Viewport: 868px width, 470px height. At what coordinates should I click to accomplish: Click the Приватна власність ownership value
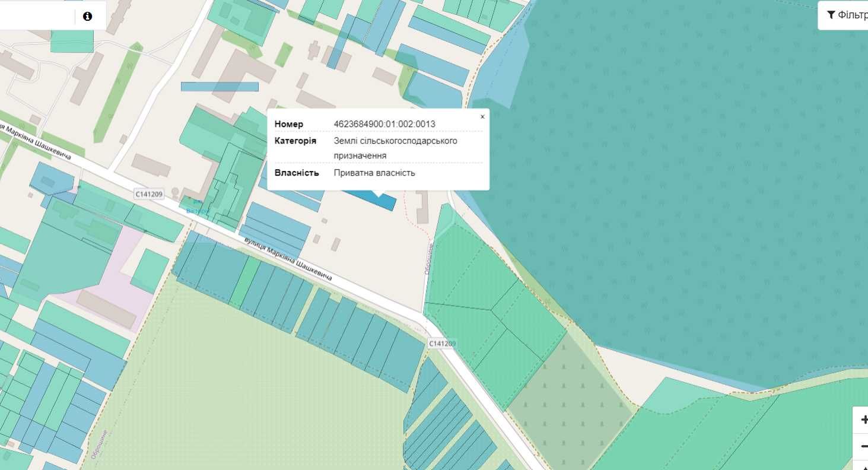point(374,173)
